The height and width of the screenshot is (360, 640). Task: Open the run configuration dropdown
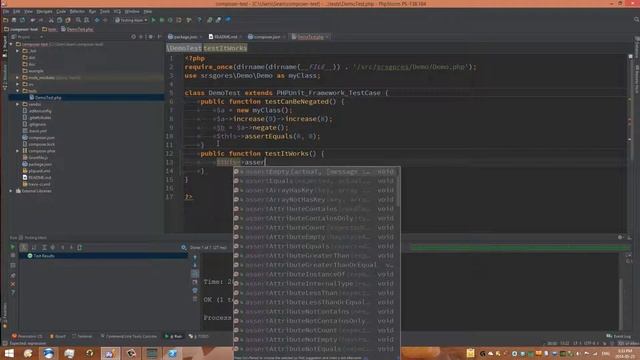[x=131, y=20]
